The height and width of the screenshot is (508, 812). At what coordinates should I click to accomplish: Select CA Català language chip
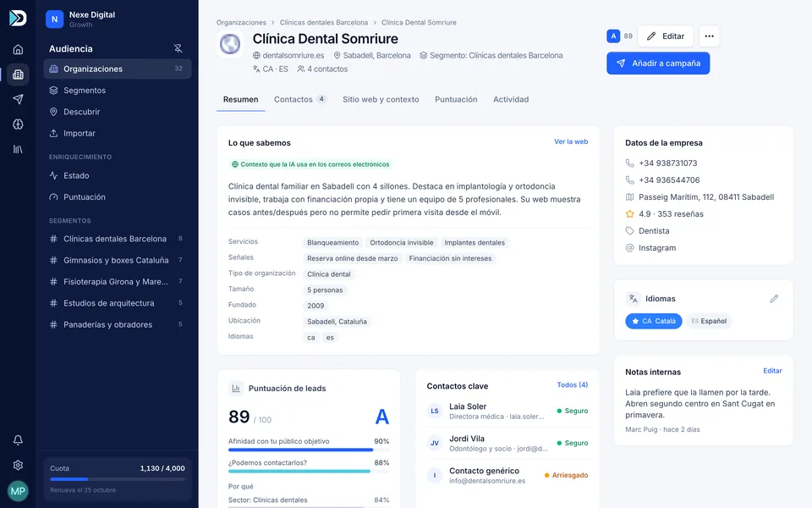tap(654, 321)
